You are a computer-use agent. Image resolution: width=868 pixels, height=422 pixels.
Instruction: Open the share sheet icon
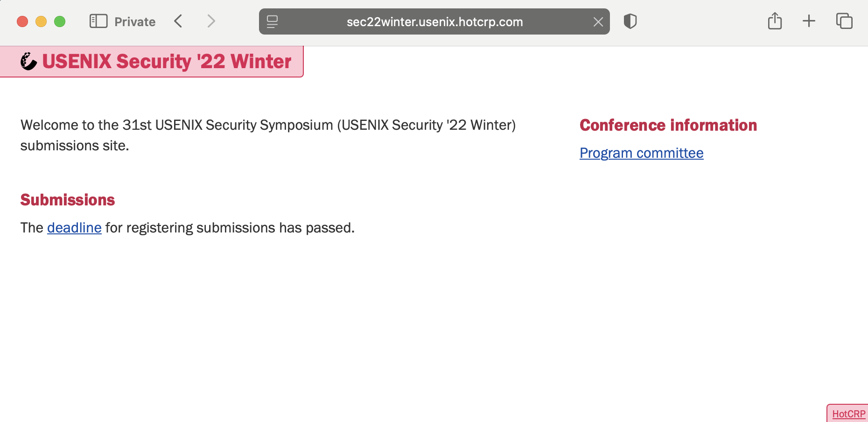coord(775,21)
